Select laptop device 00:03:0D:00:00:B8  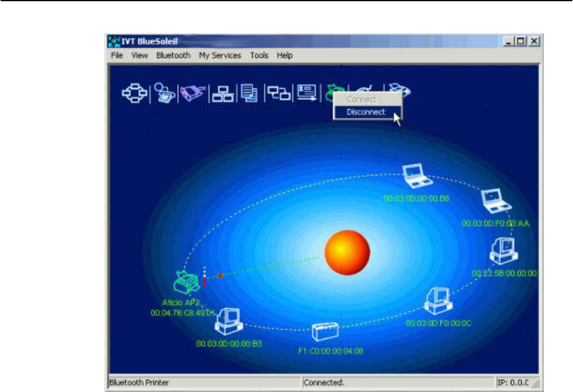417,176
